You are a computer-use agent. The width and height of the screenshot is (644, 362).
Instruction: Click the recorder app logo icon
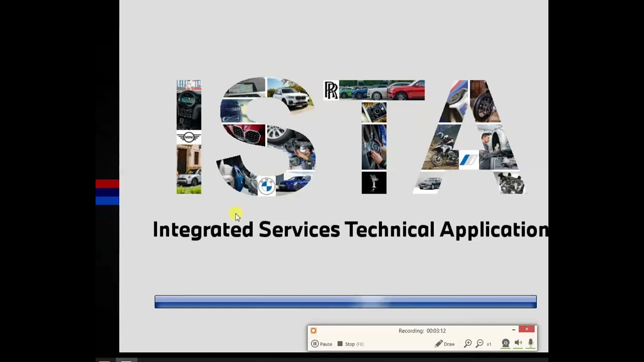[313, 330]
